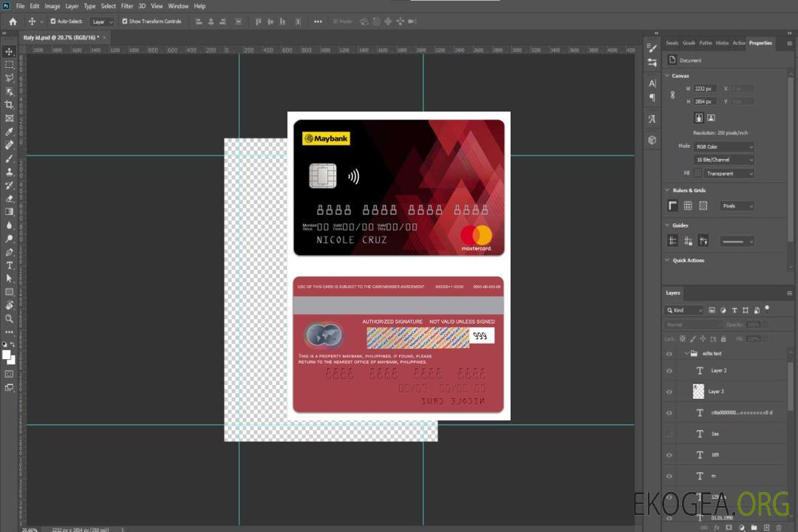Open the Paragraph panel icon

(652, 98)
